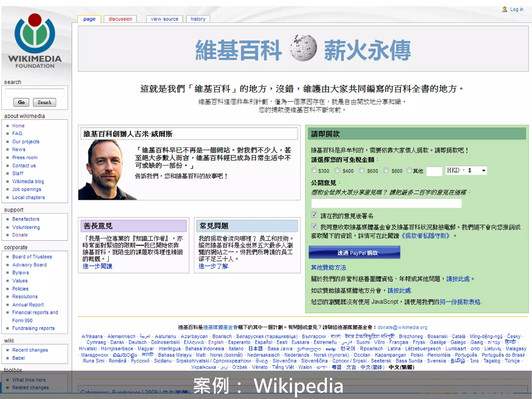Open the Contact us link

coord(24,166)
